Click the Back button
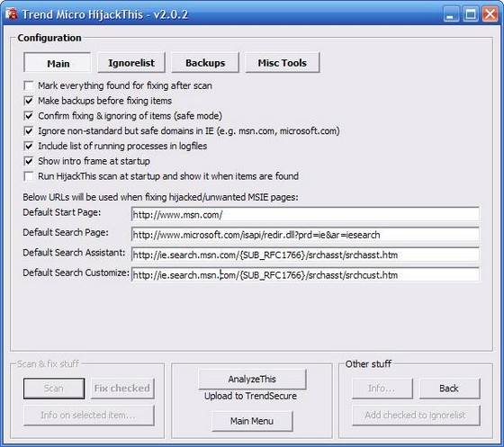Image resolution: width=504 pixels, height=447 pixels. (449, 389)
